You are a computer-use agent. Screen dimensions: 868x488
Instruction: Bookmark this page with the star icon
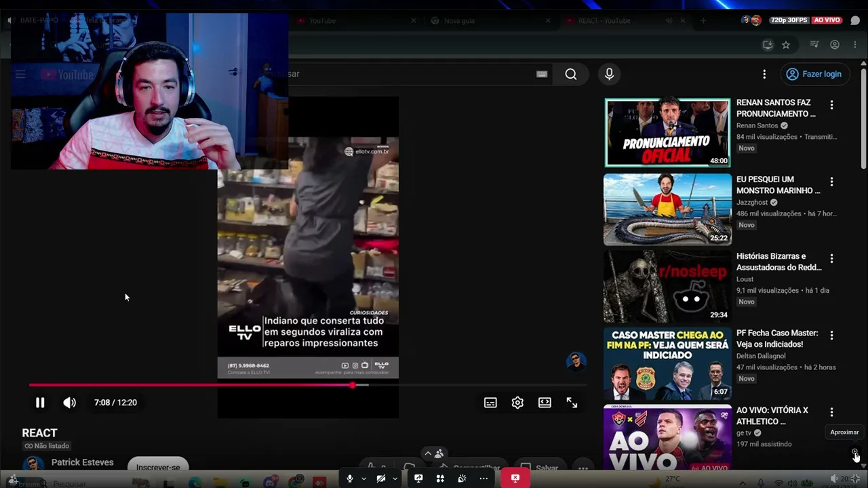coord(786,45)
